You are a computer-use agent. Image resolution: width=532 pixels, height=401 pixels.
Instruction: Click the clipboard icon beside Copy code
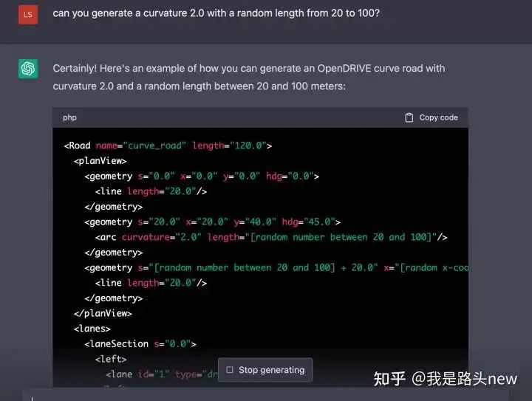pyautogui.click(x=409, y=117)
